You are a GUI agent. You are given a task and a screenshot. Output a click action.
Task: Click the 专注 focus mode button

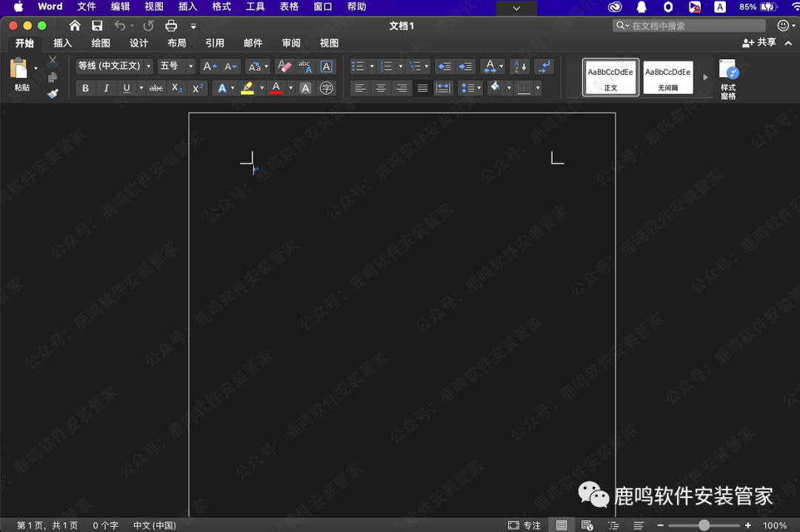[524, 525]
